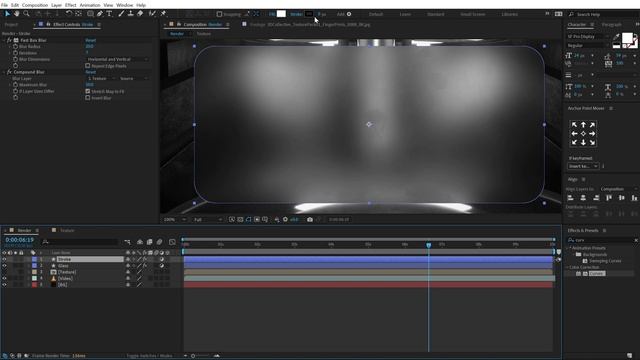Select the Eraser tool
640x360 pixels.
click(140, 14)
